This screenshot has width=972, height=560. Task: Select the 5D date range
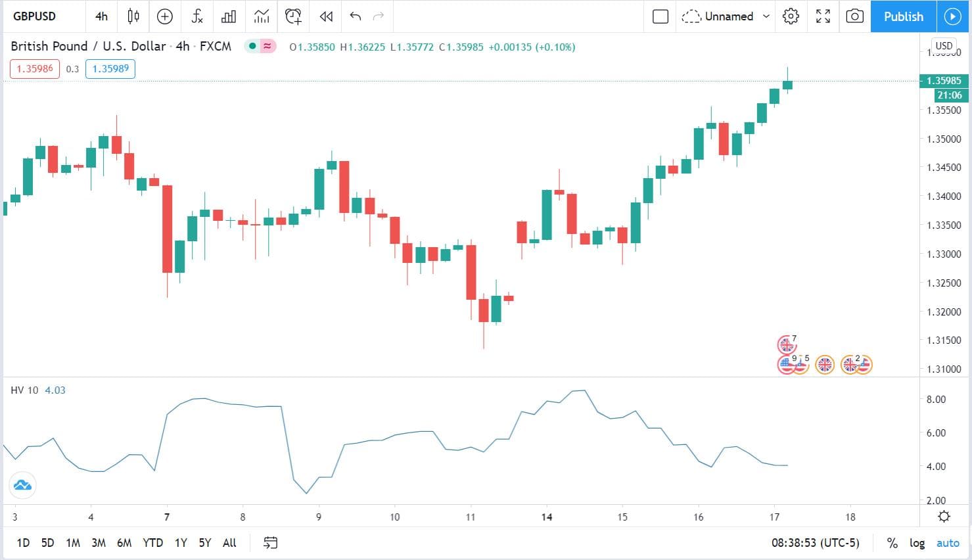point(47,543)
